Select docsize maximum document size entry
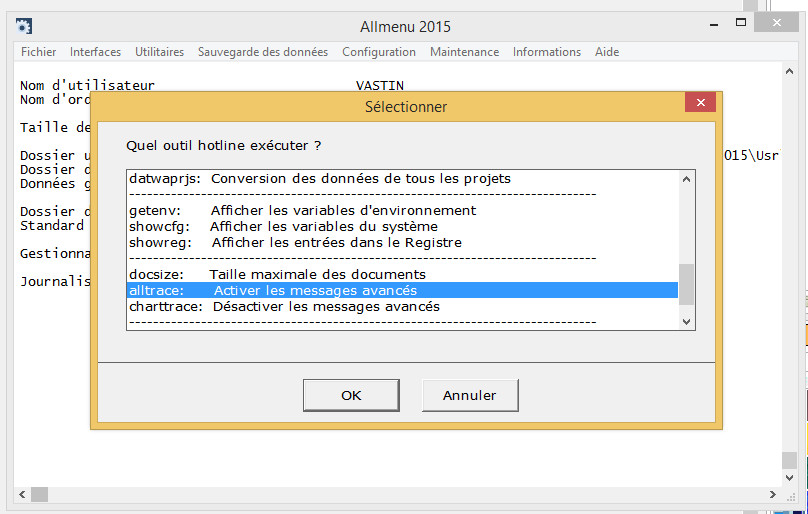808x514 pixels. click(x=402, y=275)
